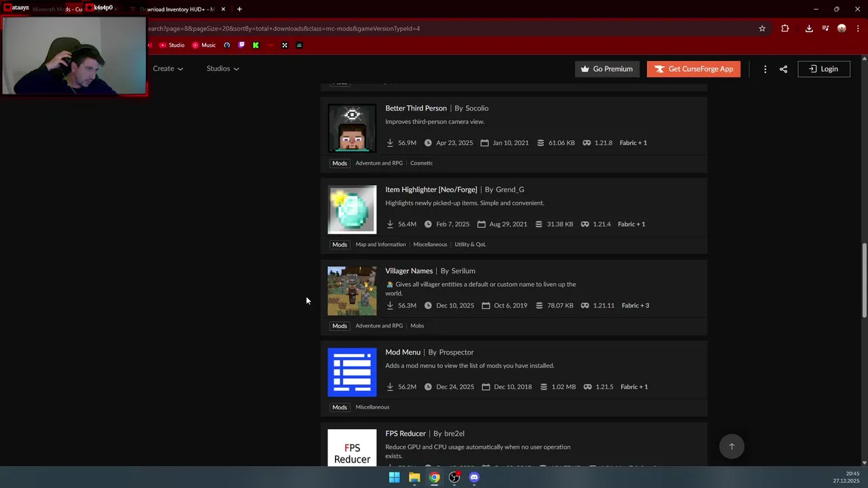
Task: Click the CurseForge share icon
Action: pyautogui.click(x=783, y=69)
